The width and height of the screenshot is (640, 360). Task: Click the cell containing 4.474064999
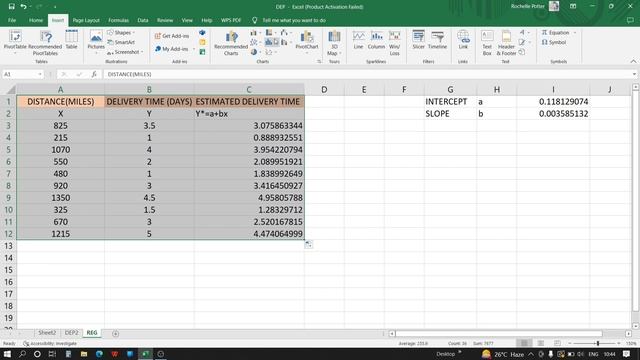[249, 234]
